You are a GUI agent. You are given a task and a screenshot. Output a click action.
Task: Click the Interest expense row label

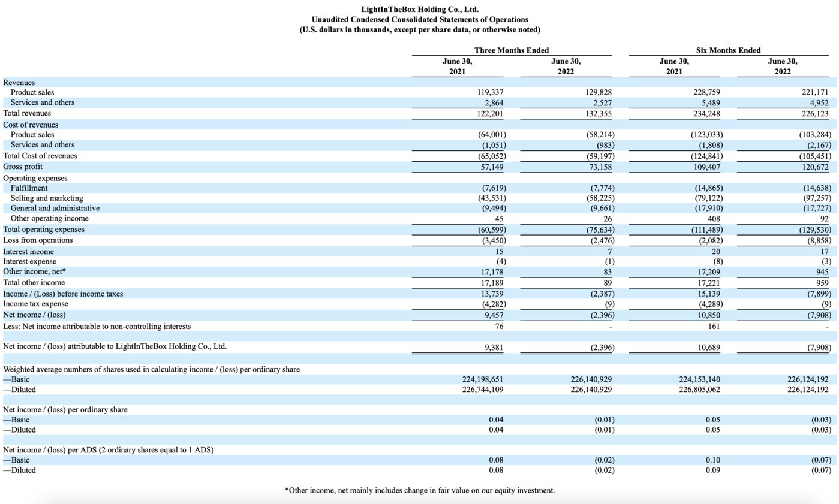(29, 262)
